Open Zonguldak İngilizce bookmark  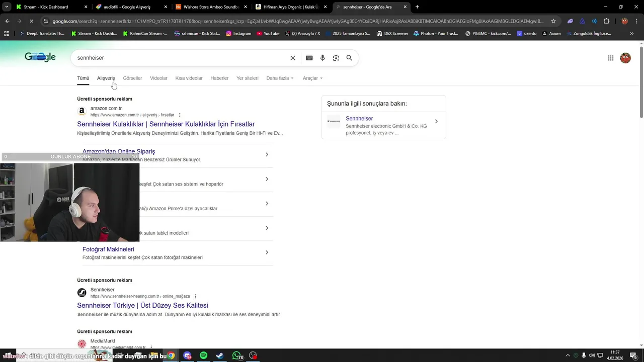point(588,34)
